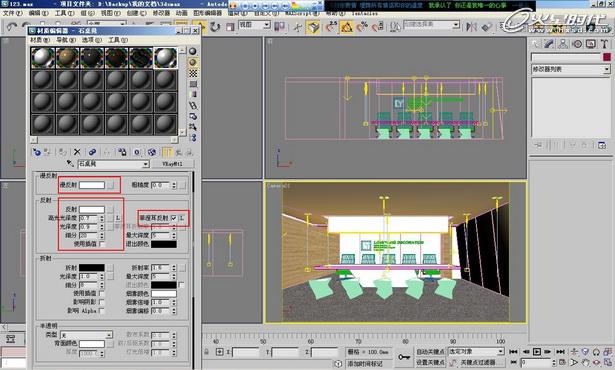Click Set Key (key icon) button

404,357
